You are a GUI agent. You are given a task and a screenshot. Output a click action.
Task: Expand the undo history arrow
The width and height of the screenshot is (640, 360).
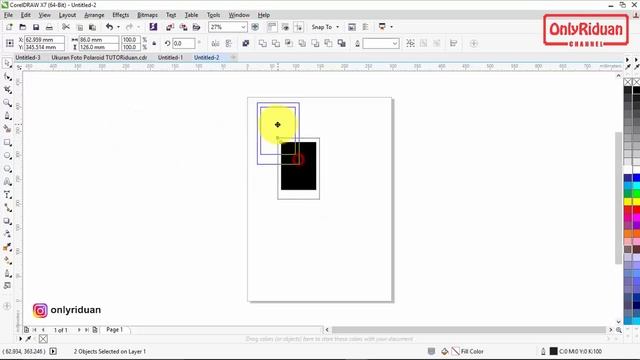(x=118, y=27)
